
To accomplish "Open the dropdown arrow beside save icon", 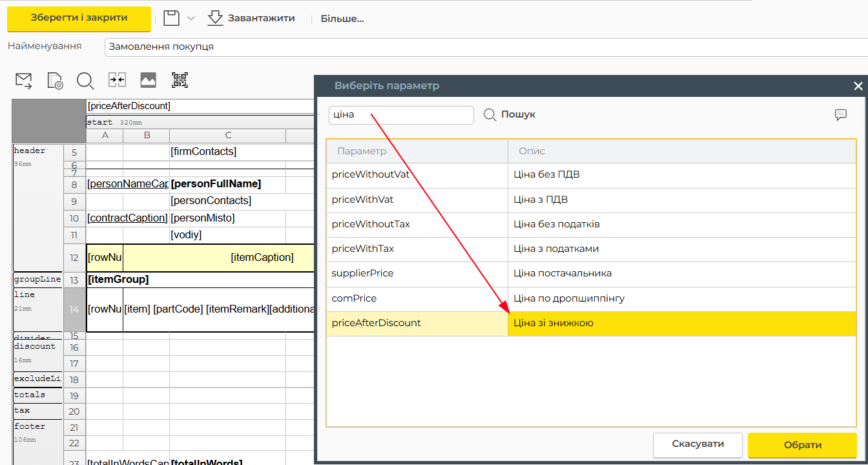I will tap(191, 18).
